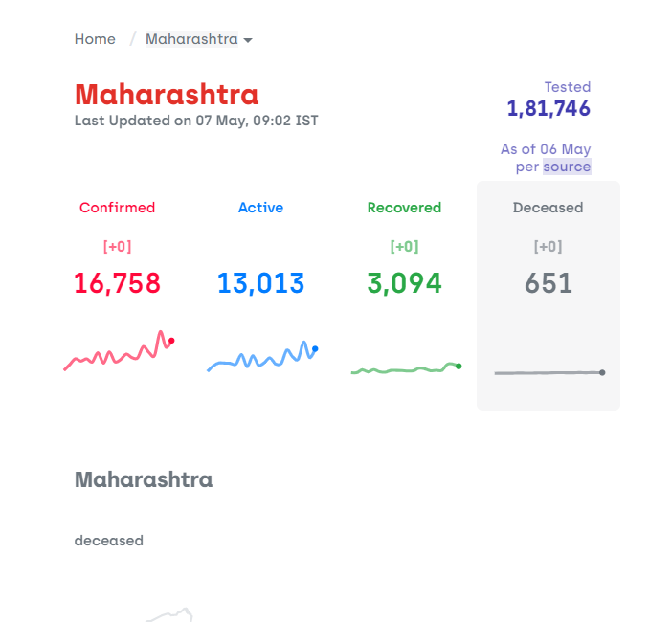
Task: Click the Maharashtra map outline
Action: 169,614
